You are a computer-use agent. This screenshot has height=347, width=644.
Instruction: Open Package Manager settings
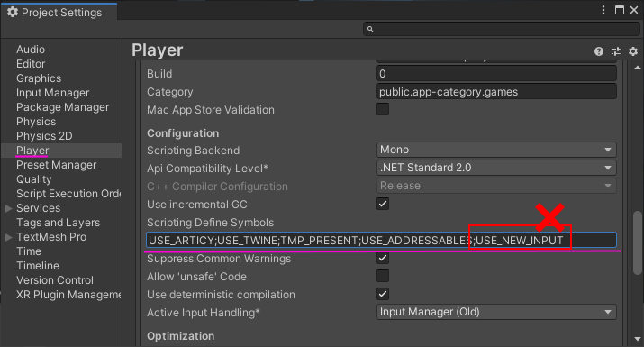pos(62,107)
